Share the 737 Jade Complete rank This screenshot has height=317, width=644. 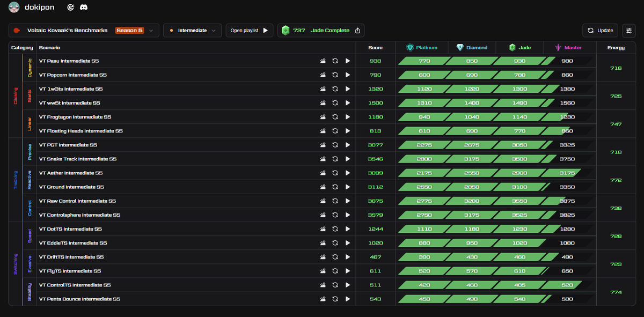point(358,31)
